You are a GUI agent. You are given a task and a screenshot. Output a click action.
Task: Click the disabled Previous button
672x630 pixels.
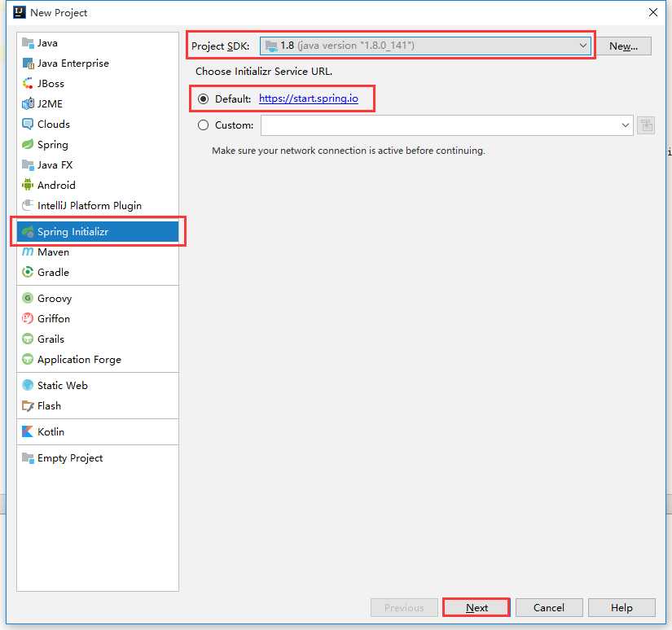click(x=404, y=608)
